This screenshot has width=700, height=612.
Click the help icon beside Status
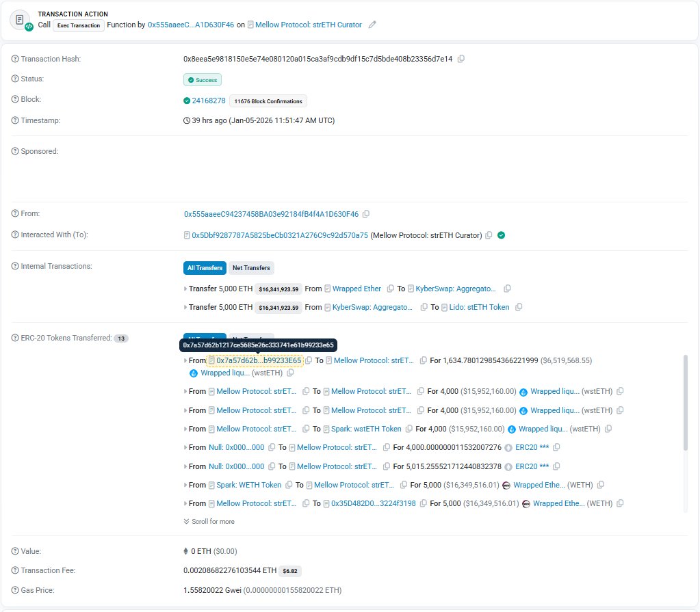[x=15, y=79]
